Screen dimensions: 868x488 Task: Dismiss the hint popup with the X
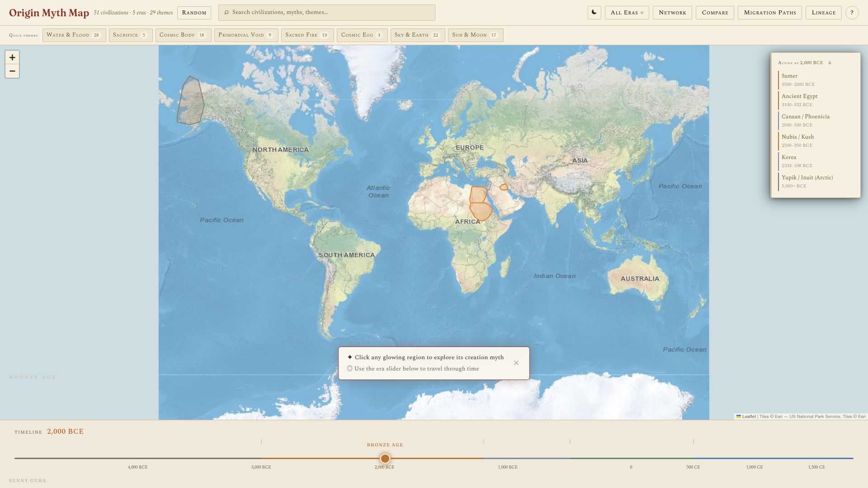click(516, 363)
